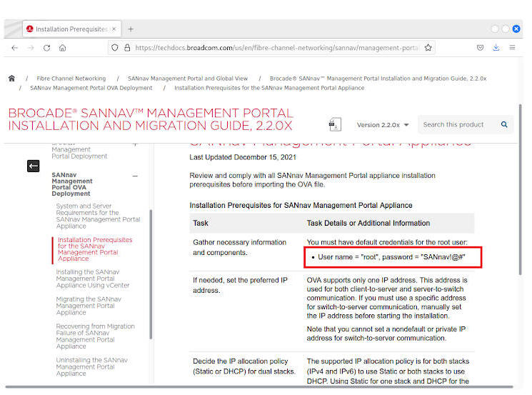This screenshot has height=395, width=532.
Task: Close the browser window with the blue X
Action: click(x=516, y=29)
